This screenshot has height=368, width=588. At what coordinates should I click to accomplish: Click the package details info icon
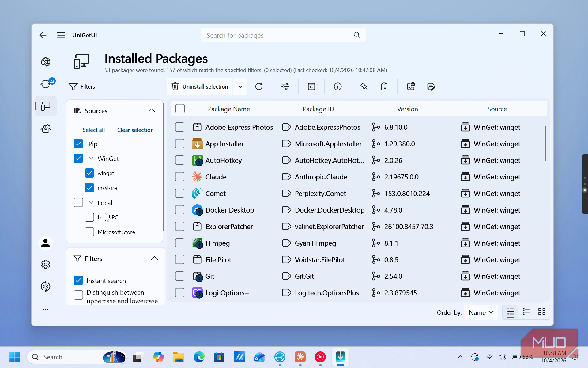click(x=338, y=86)
